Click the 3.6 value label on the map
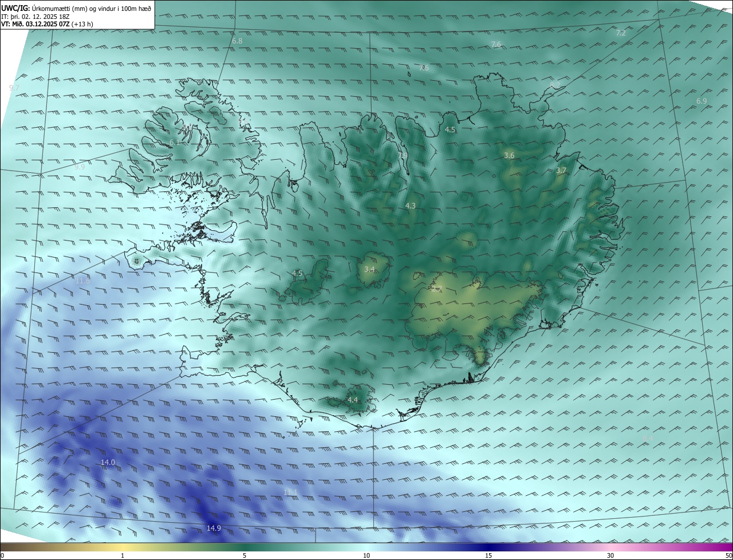The width and height of the screenshot is (733, 560). pos(509,156)
